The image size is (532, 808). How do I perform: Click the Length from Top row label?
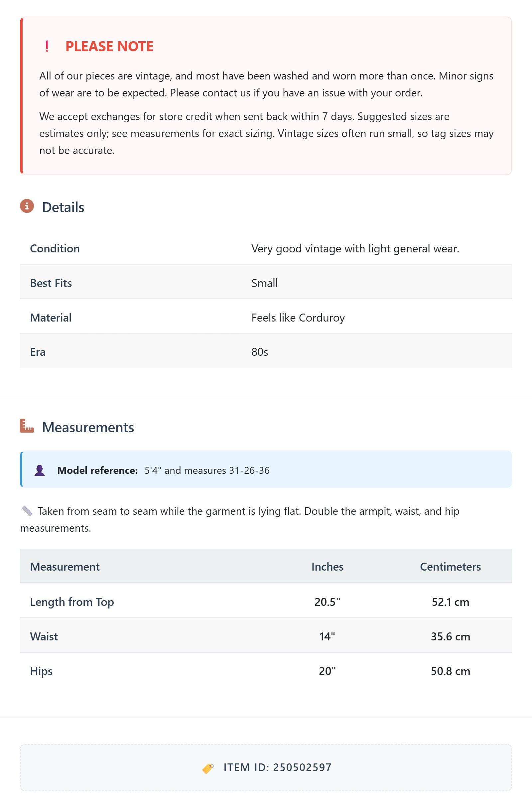[x=72, y=602]
